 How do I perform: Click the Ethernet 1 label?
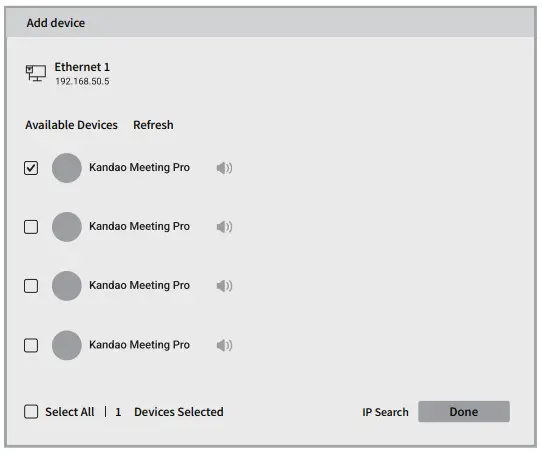click(82, 67)
